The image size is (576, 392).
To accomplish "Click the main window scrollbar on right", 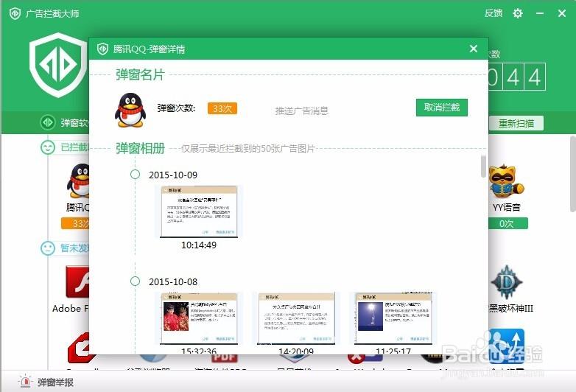I will click(x=573, y=173).
